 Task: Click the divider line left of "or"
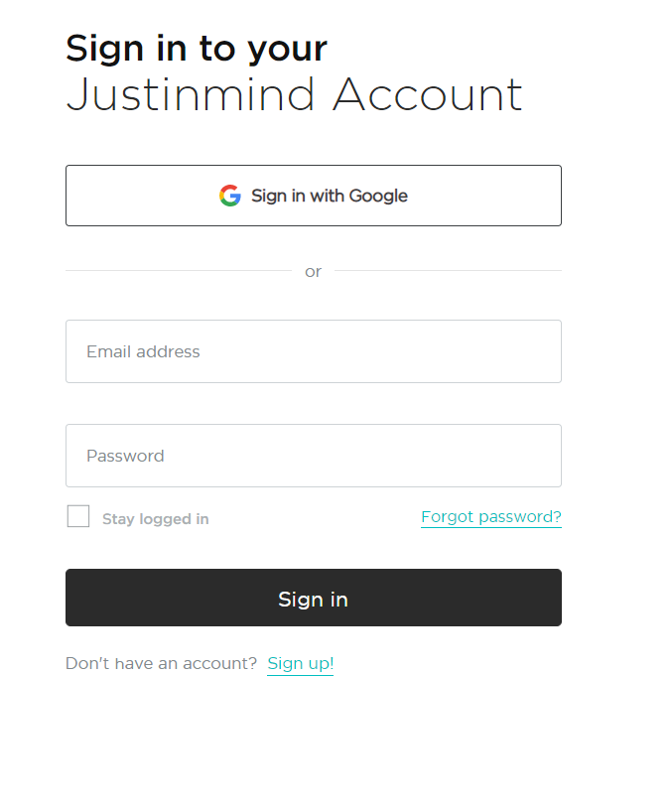click(x=179, y=270)
